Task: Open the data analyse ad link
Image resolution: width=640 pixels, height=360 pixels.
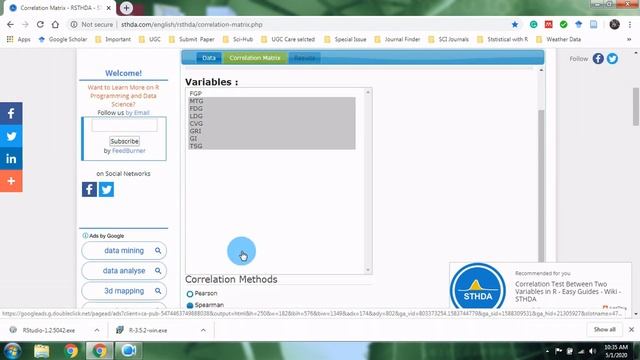Action: (x=124, y=271)
